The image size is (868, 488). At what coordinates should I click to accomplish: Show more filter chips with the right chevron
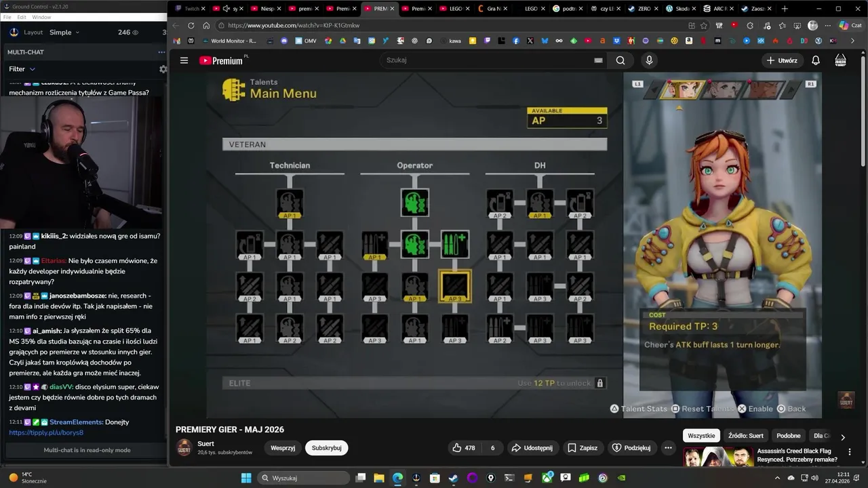[x=843, y=437]
